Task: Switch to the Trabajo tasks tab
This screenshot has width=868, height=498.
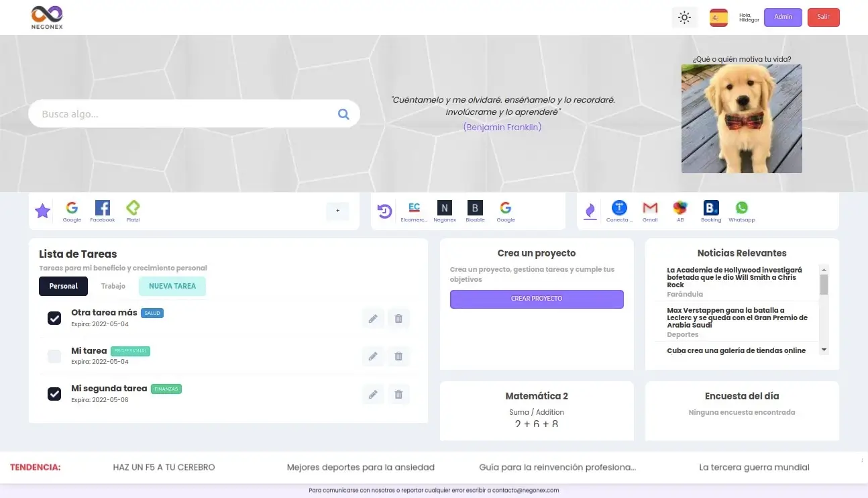Action: pos(113,286)
